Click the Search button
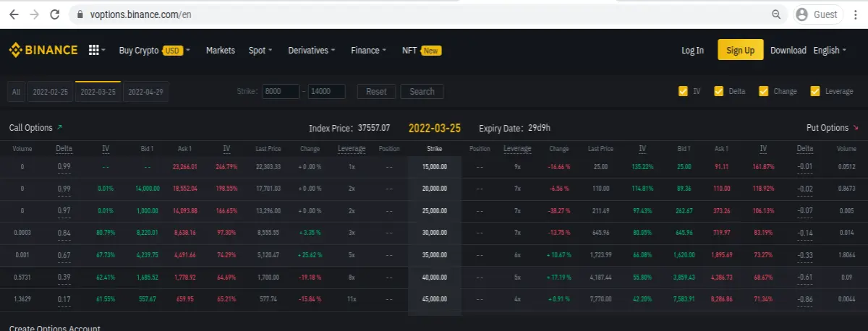The width and height of the screenshot is (868, 331). tap(422, 92)
